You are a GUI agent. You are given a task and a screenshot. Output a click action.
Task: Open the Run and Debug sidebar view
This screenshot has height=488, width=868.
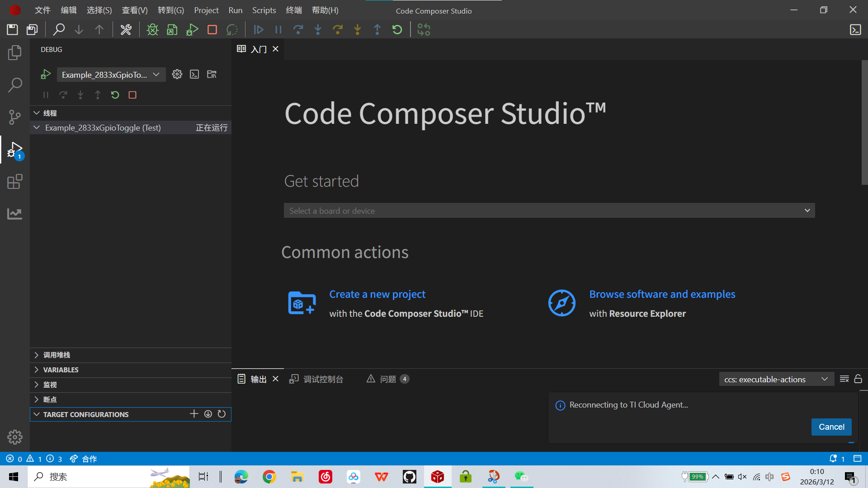14,150
